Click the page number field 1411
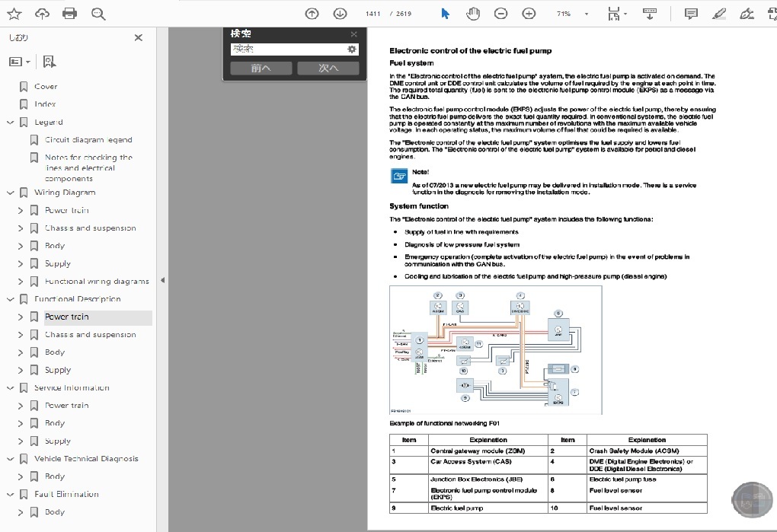 373,14
